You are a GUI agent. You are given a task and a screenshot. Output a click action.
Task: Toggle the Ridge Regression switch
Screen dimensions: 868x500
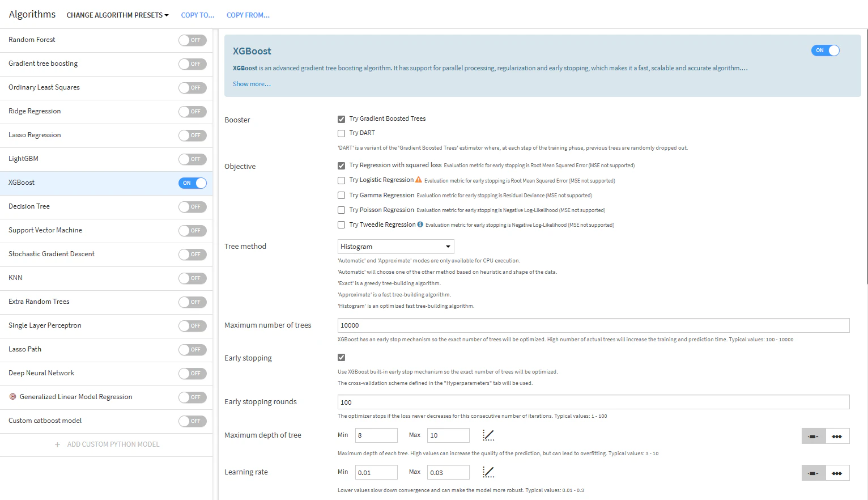point(193,112)
